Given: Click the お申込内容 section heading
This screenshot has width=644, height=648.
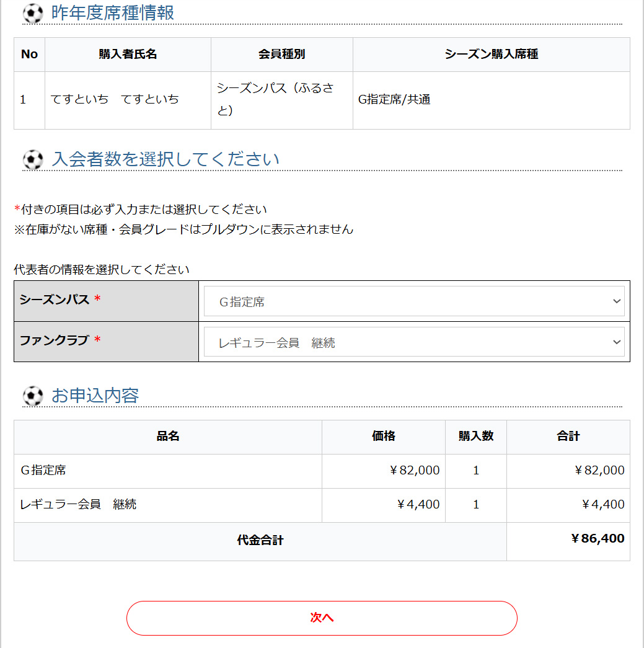Looking at the screenshot, I should point(95,396).
